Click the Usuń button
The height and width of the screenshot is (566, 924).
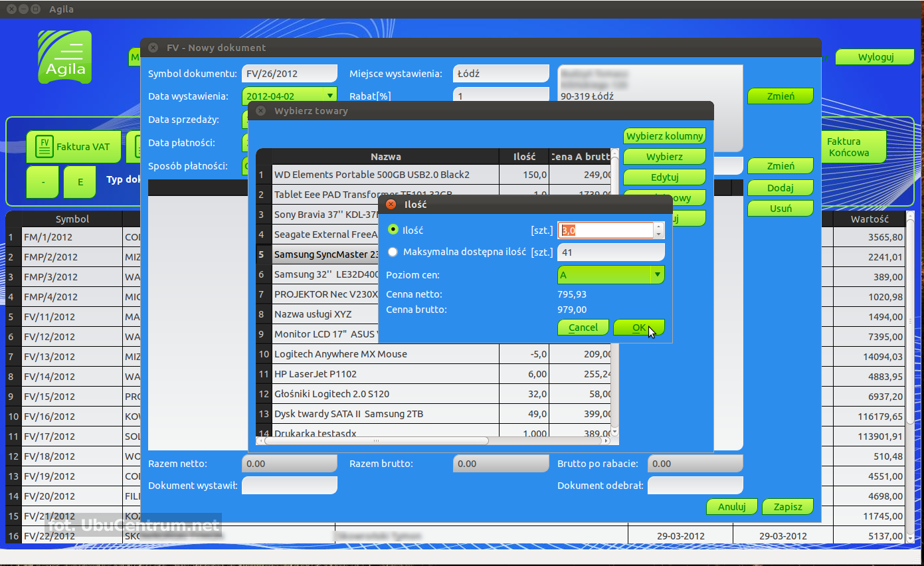pos(781,209)
